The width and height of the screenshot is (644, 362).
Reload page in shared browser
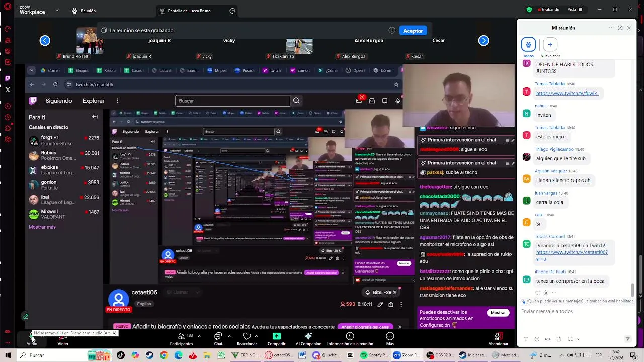point(55,84)
